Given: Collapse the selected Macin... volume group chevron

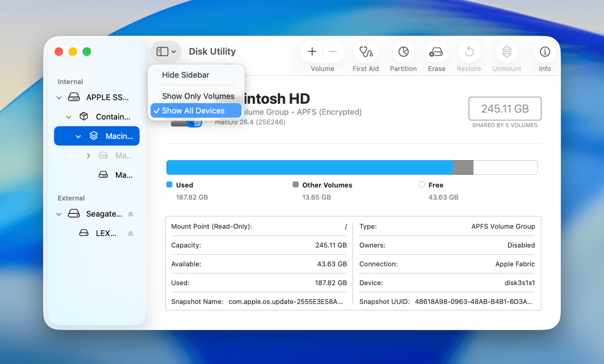Looking at the screenshot, I should pyautogui.click(x=78, y=136).
